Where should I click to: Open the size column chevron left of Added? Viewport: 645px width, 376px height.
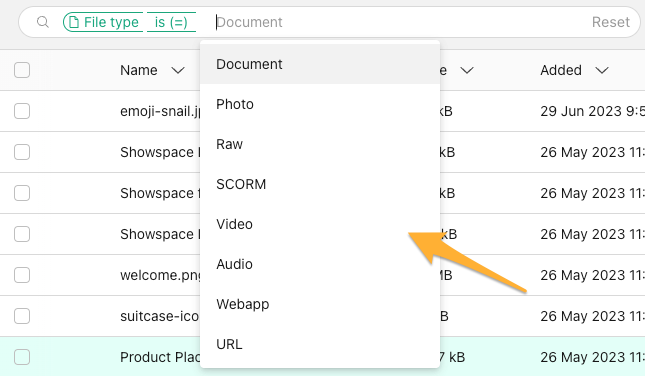[x=467, y=71]
